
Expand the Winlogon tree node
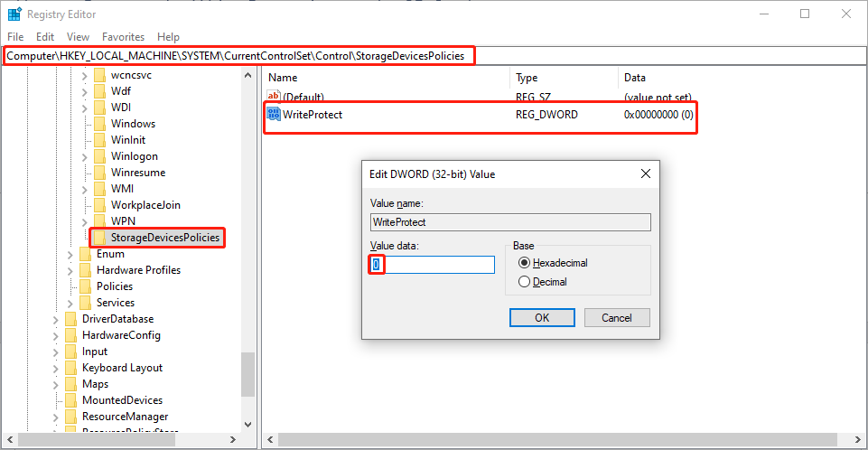click(84, 157)
